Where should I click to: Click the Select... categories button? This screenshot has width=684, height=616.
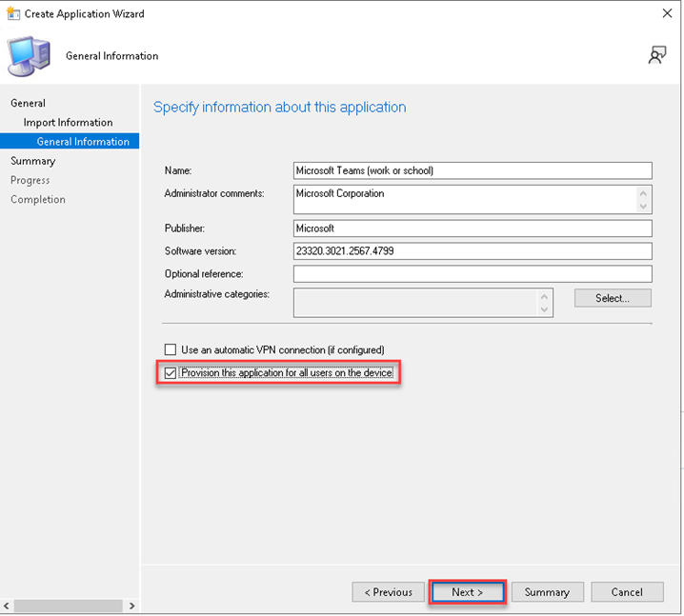[613, 298]
